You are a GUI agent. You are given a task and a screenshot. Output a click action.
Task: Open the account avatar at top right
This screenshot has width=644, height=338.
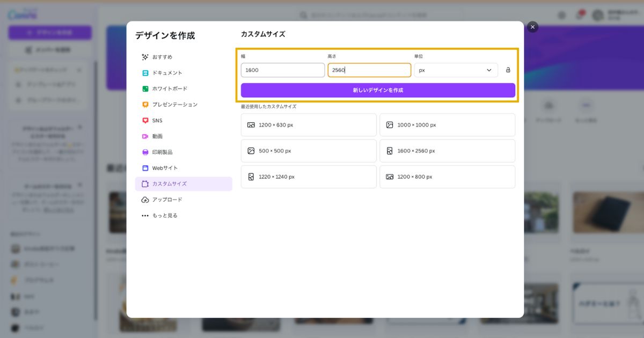(598, 14)
